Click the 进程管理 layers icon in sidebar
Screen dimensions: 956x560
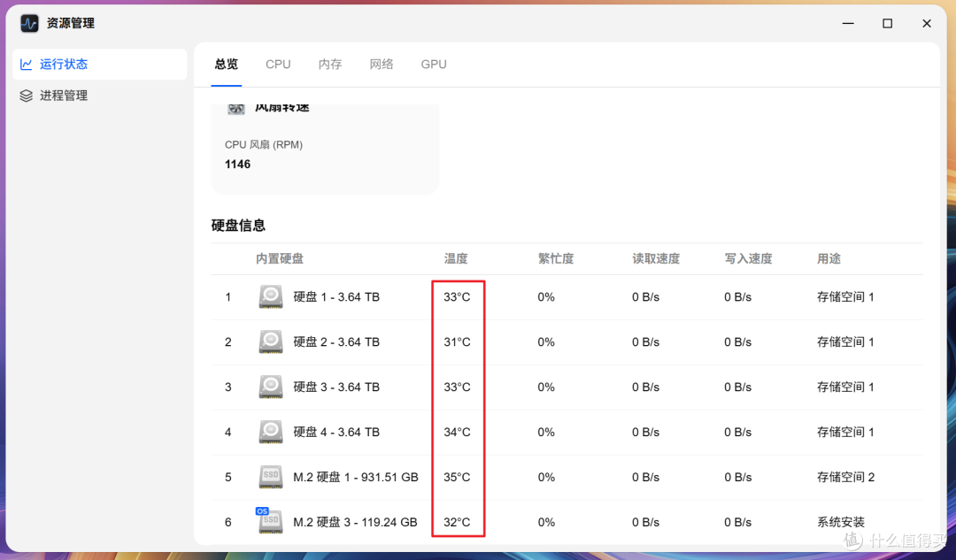point(26,96)
